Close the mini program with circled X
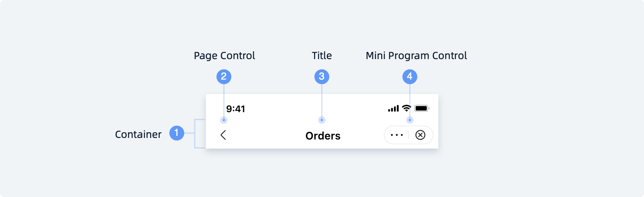 pos(420,135)
